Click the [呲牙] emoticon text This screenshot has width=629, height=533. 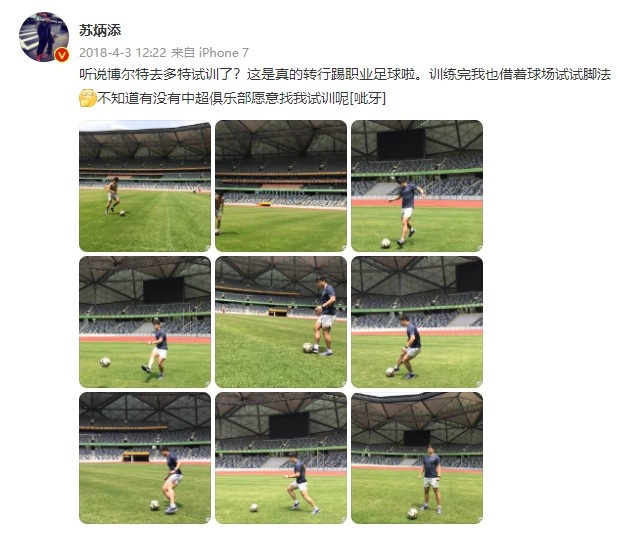tap(368, 98)
